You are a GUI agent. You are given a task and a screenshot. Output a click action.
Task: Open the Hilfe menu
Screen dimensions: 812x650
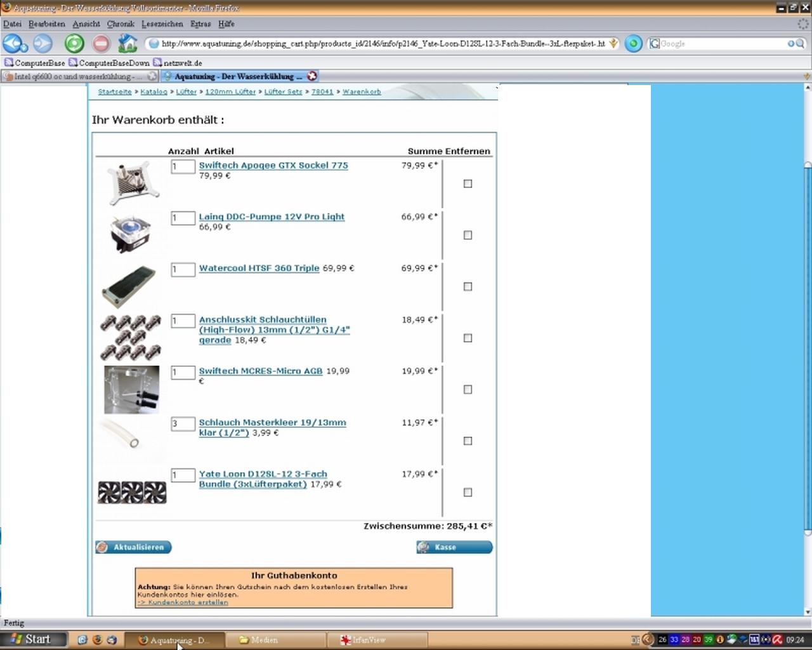[226, 23]
